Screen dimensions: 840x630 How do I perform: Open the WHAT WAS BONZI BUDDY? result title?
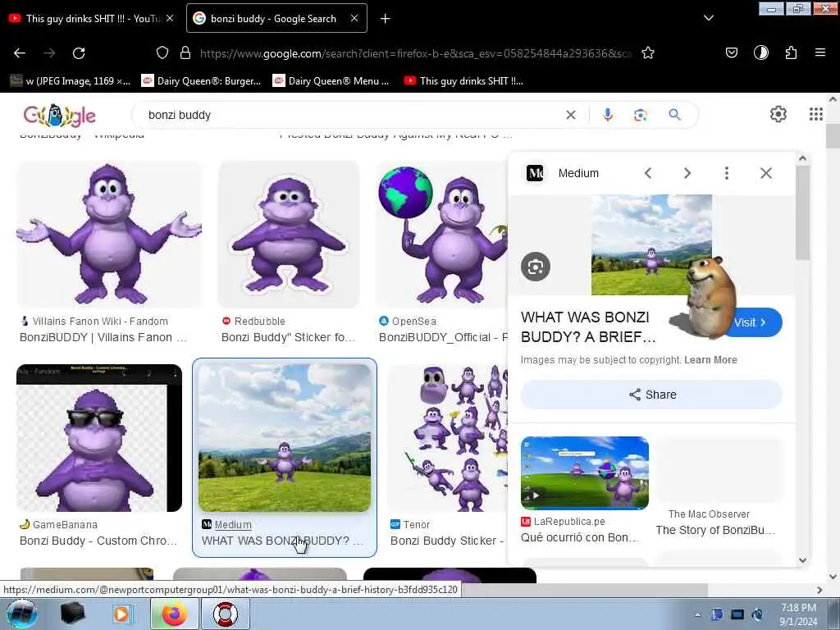[x=282, y=541]
